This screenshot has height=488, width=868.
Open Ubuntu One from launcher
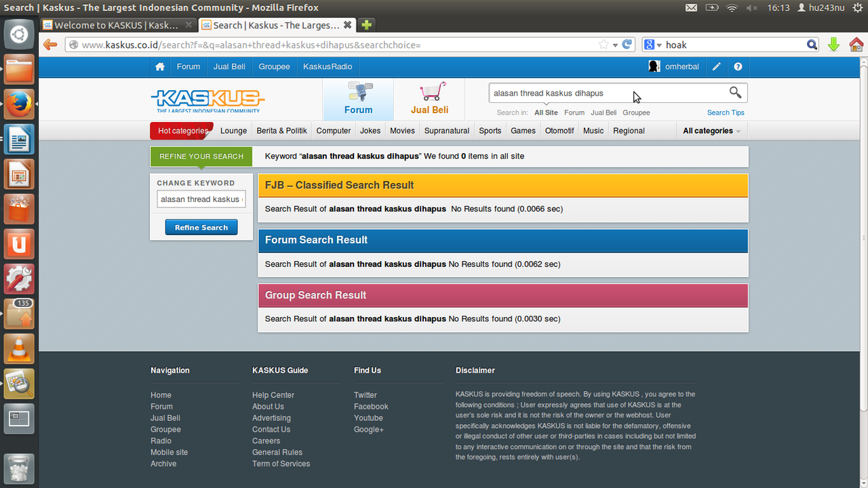[x=19, y=245]
